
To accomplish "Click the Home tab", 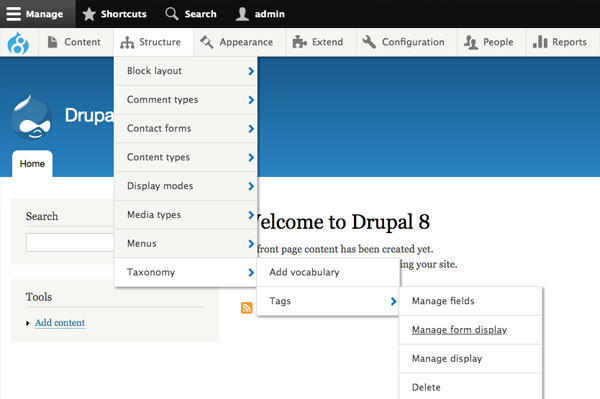I will tap(32, 164).
